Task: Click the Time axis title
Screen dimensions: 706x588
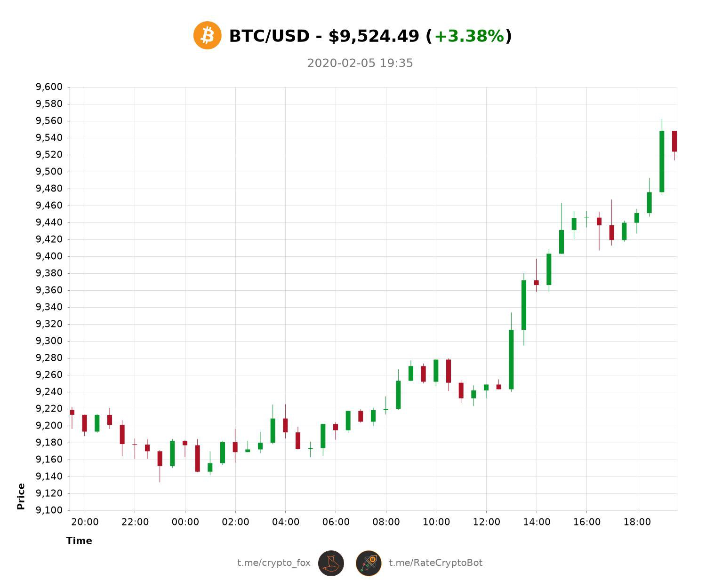Action: click(x=79, y=540)
